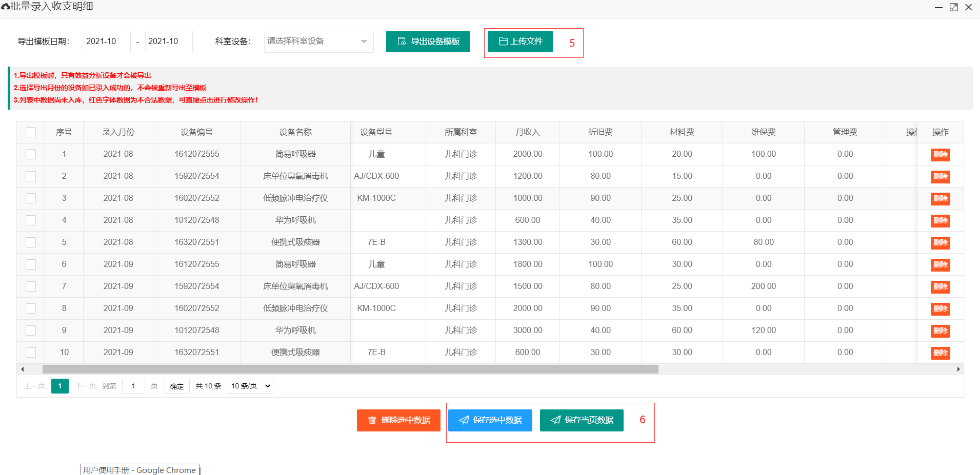Viewport: 980px width, 475px height.
Task: Check the row 8 checkbox
Action: [x=31, y=308]
